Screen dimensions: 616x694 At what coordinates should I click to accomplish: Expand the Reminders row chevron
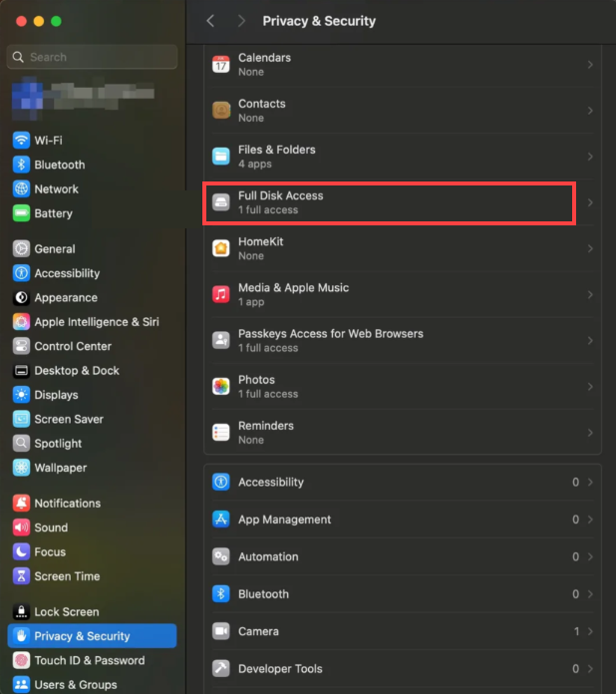590,433
